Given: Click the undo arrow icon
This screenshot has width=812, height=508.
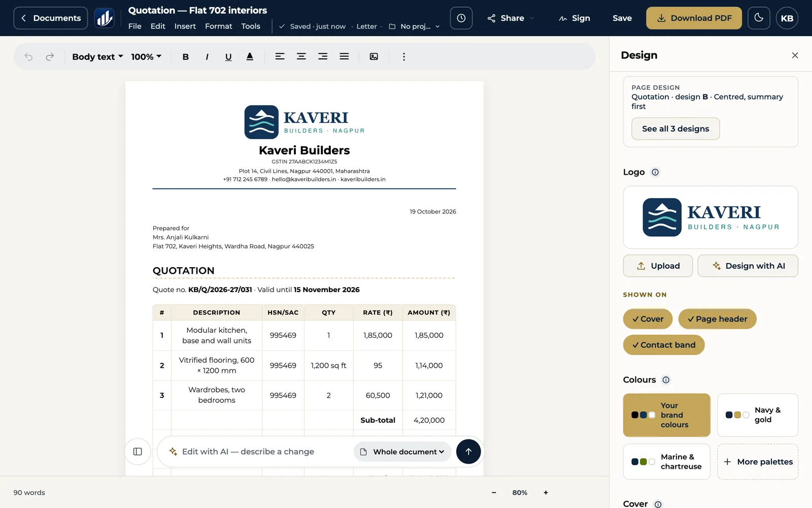Looking at the screenshot, I should [x=28, y=57].
